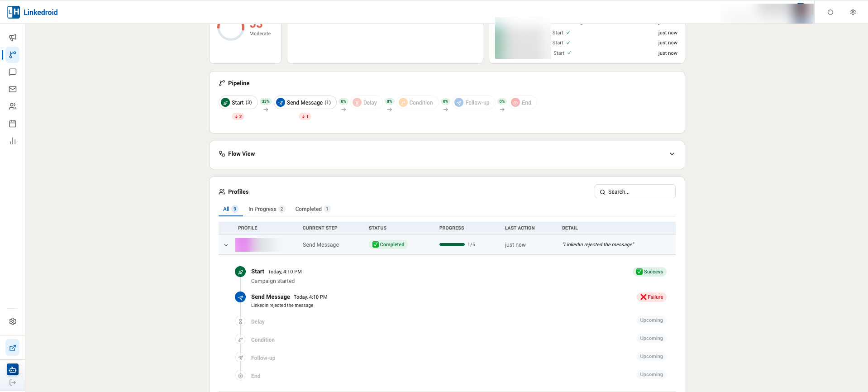This screenshot has width=868, height=392.
Task: Click the End pipeline step
Action: tap(523, 103)
